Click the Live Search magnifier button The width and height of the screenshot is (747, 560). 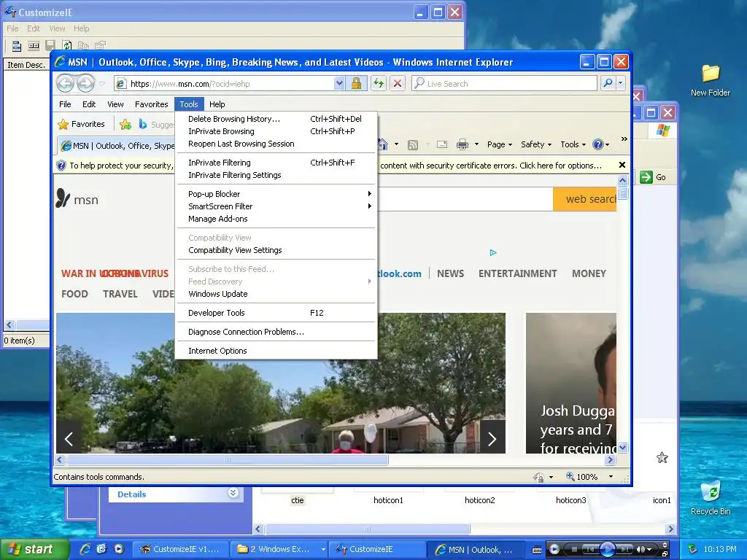608,83
